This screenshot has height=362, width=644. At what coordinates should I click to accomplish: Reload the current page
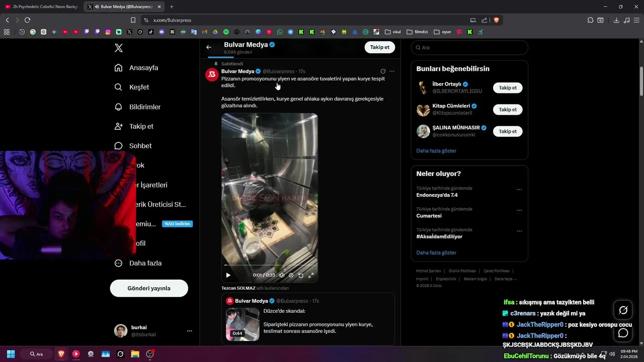(27, 20)
